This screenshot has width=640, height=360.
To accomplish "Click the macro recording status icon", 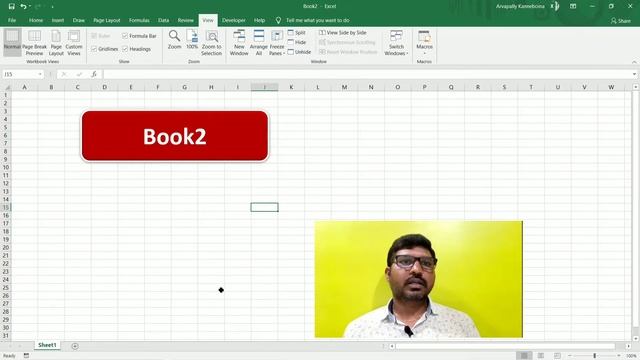I will pyautogui.click(x=27, y=356).
